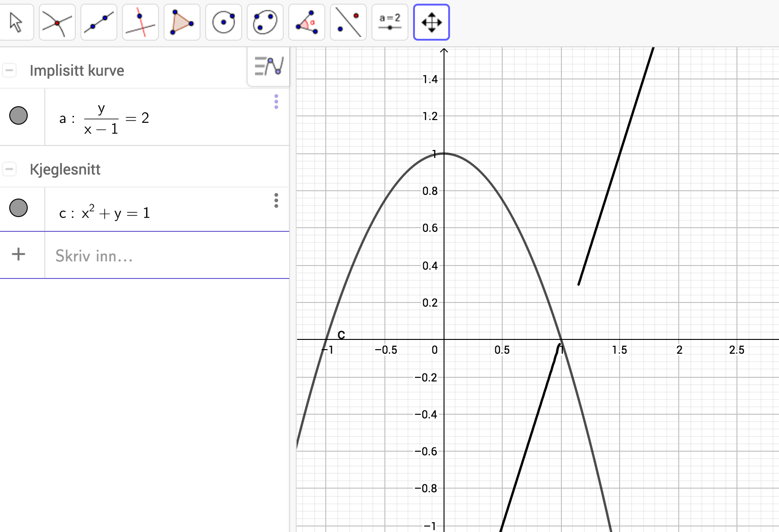
Task: Click the x-axis label 2.5
Action: click(737, 350)
